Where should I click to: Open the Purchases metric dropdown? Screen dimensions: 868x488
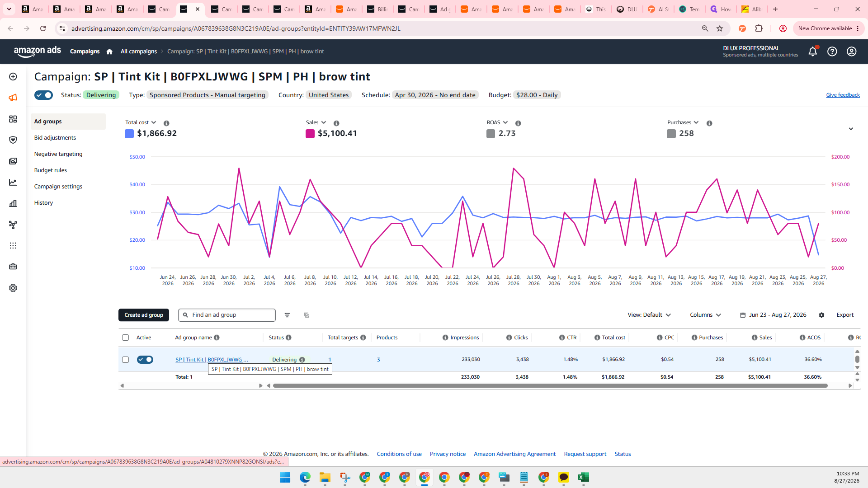pyautogui.click(x=683, y=122)
